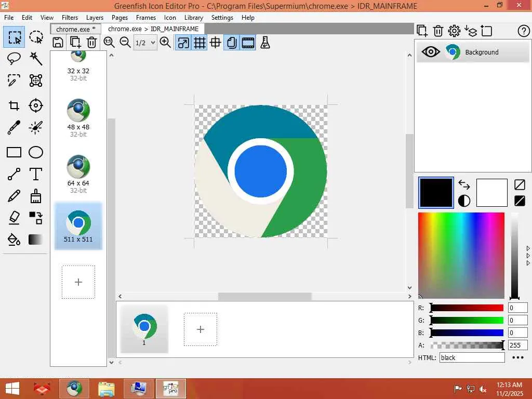Choose the ellipse shape tool
Viewport: 532px width, 399px height.
pos(36,152)
